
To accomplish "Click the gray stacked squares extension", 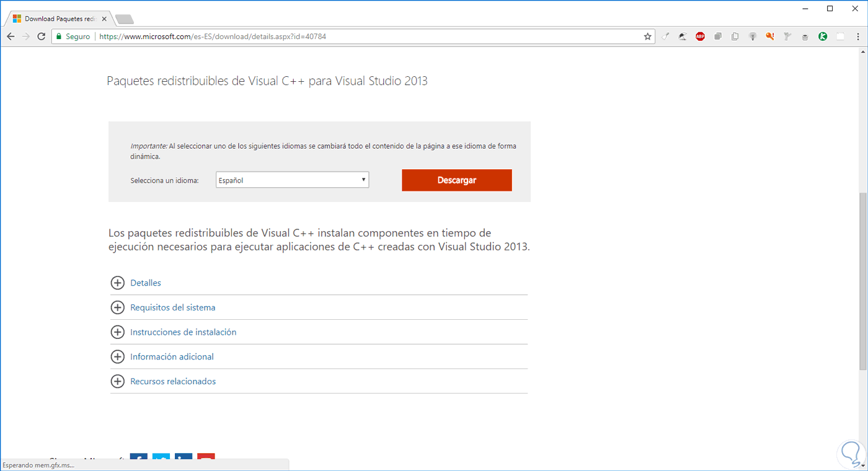I will pos(717,37).
